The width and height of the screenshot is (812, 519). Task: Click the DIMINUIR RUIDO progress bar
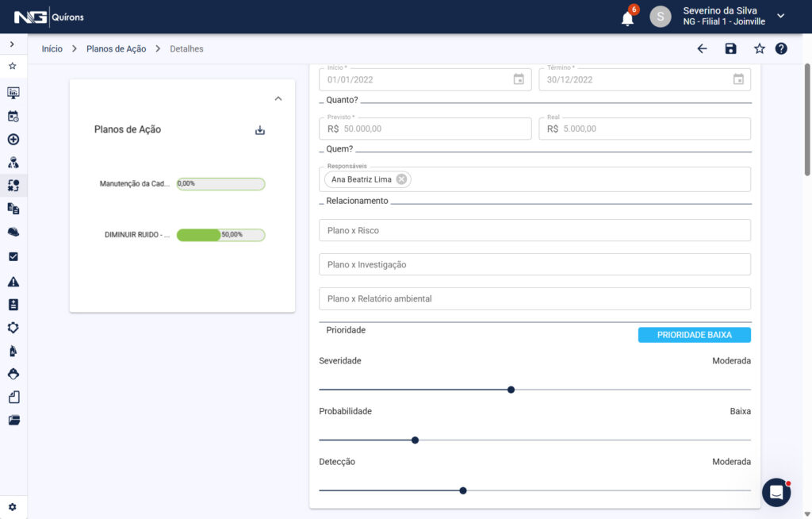pyautogui.click(x=220, y=235)
